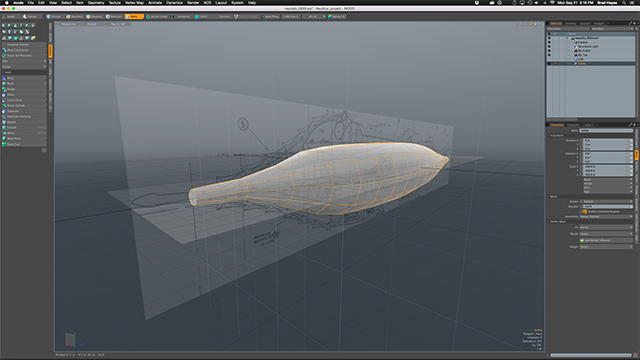Image resolution: width=640 pixels, height=360 pixels.
Task: Switch to the Shading tab
Action: tap(571, 24)
